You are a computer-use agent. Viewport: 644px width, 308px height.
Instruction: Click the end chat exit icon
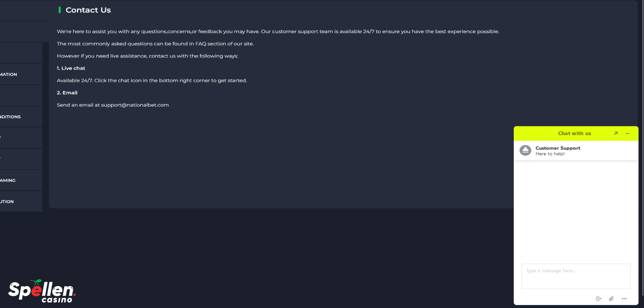tap(598, 299)
